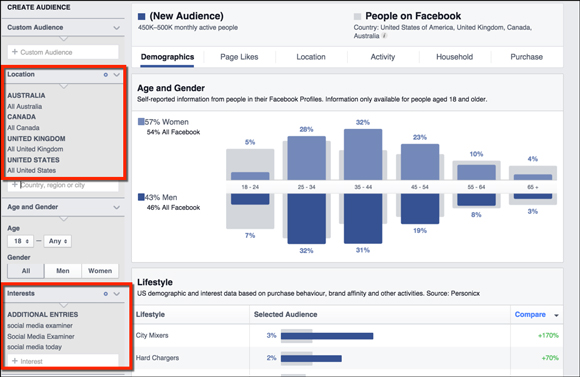Screen dimensions: 580x377
Task: Click the Selected Audience column header
Action: click(x=285, y=314)
